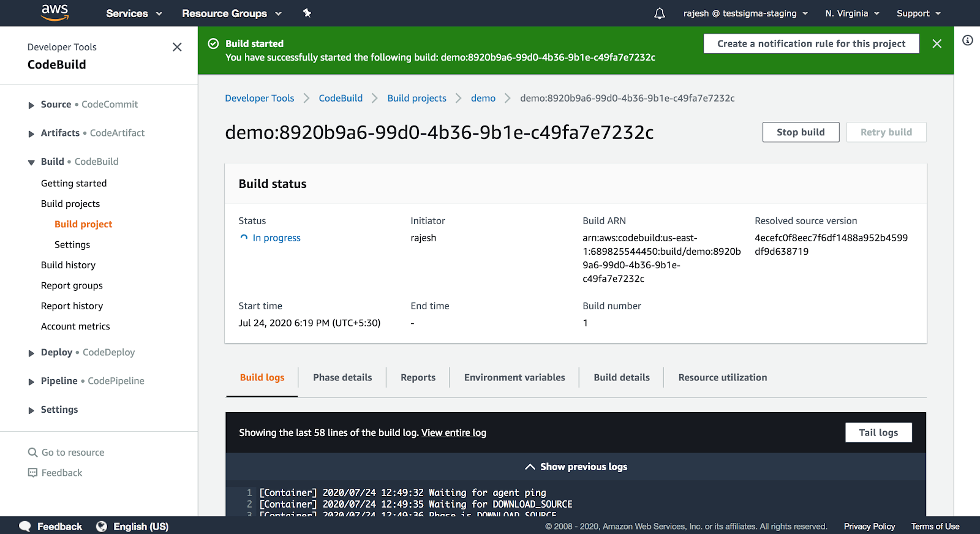Switch to the Build details tab
Screen dimensions: 980x534
pos(622,378)
